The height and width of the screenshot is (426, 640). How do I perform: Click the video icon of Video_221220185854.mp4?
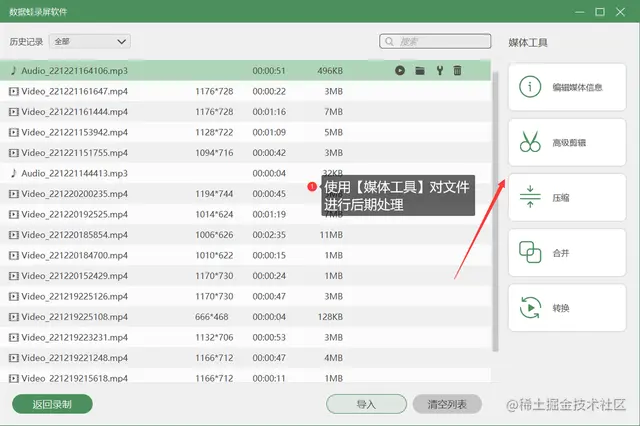(x=14, y=235)
